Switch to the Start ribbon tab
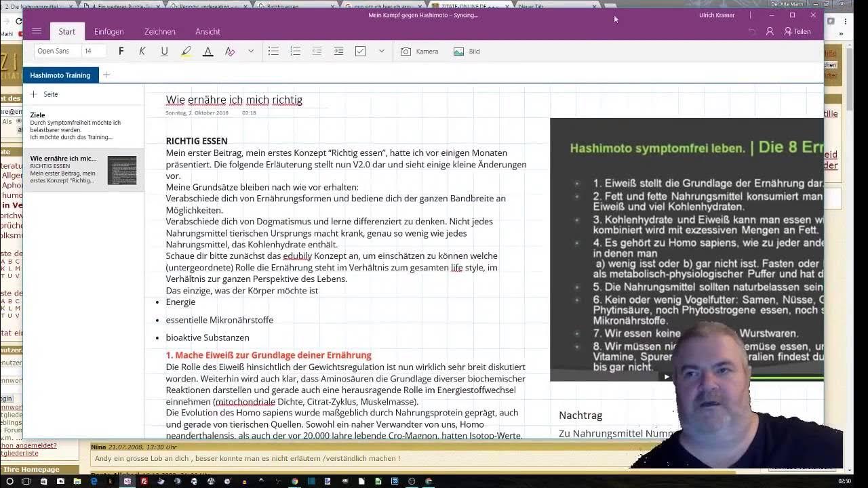The height and width of the screenshot is (488, 868). (66, 31)
